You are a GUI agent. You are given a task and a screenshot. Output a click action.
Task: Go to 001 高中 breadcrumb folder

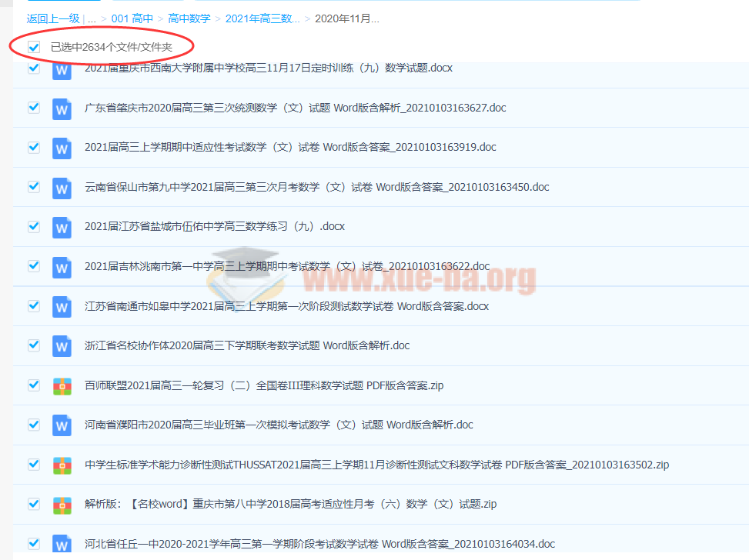[x=132, y=18]
